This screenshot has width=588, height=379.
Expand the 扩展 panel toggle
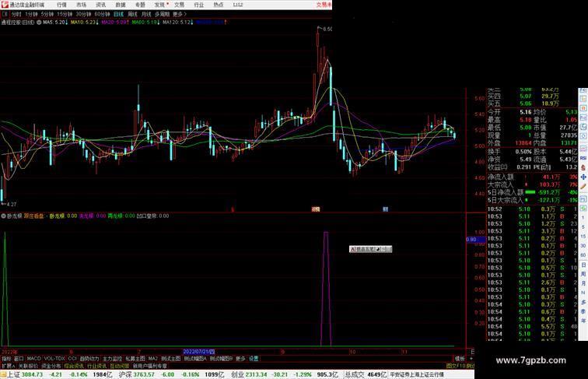coord(8,366)
